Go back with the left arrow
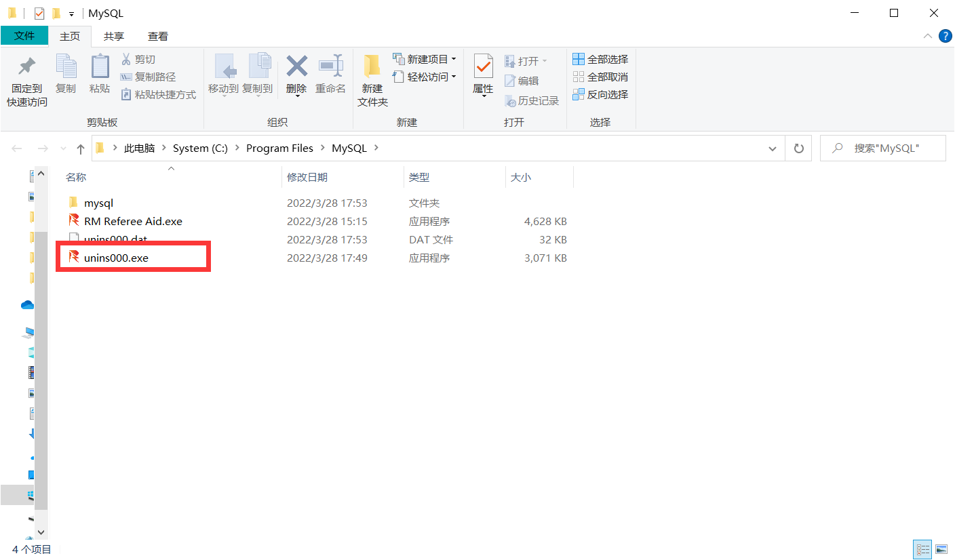 18,148
